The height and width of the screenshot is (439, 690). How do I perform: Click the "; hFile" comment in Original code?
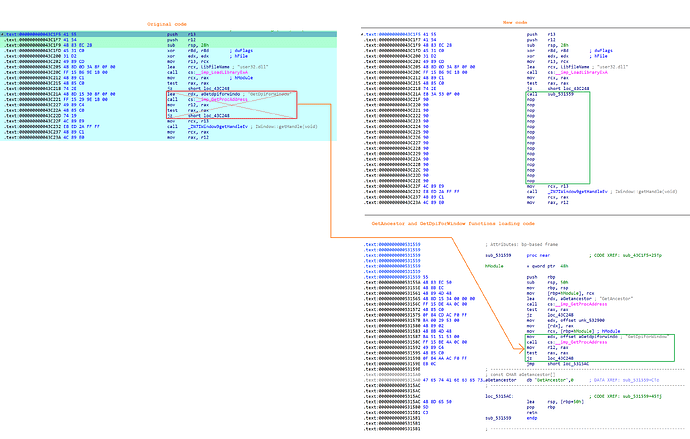[239, 56]
